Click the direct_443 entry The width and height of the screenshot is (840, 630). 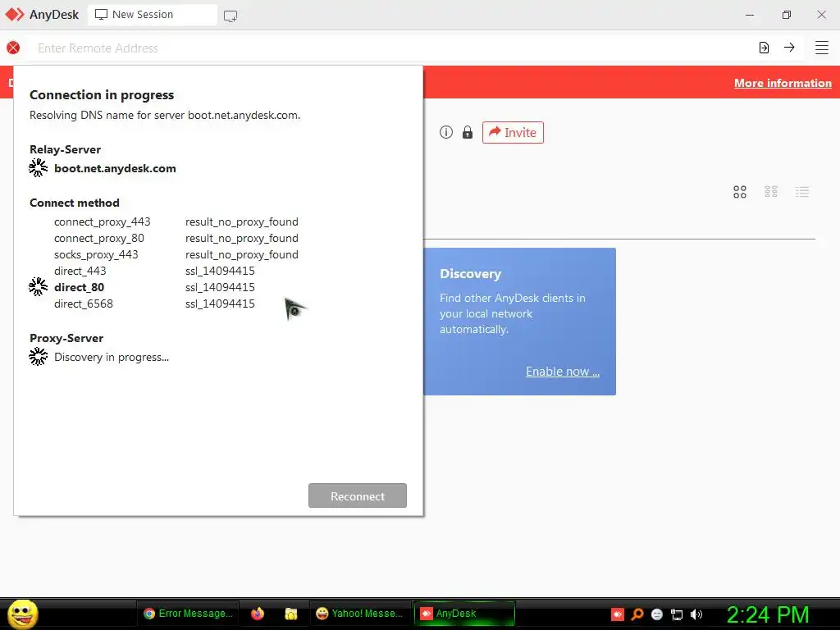point(80,271)
